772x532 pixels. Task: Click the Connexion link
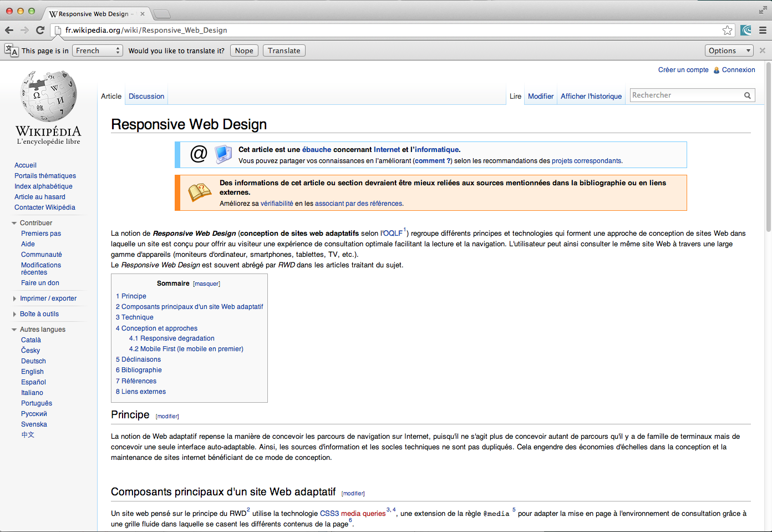point(738,70)
